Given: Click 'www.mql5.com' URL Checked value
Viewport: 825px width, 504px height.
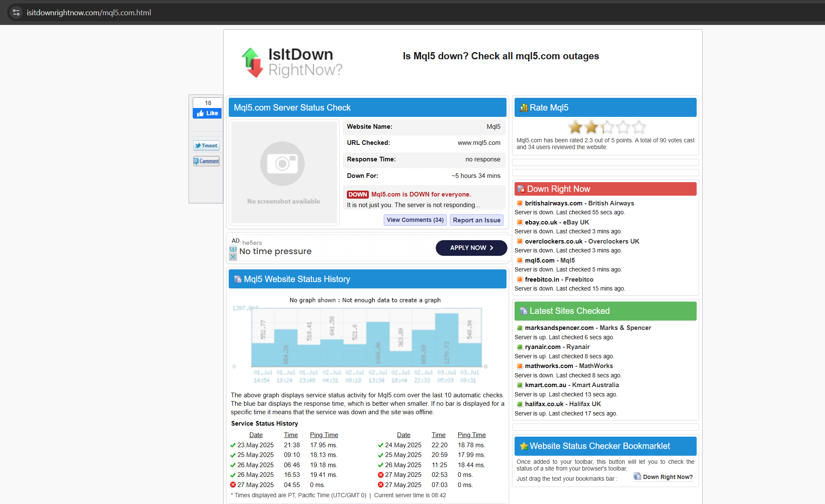Looking at the screenshot, I should (x=479, y=143).
